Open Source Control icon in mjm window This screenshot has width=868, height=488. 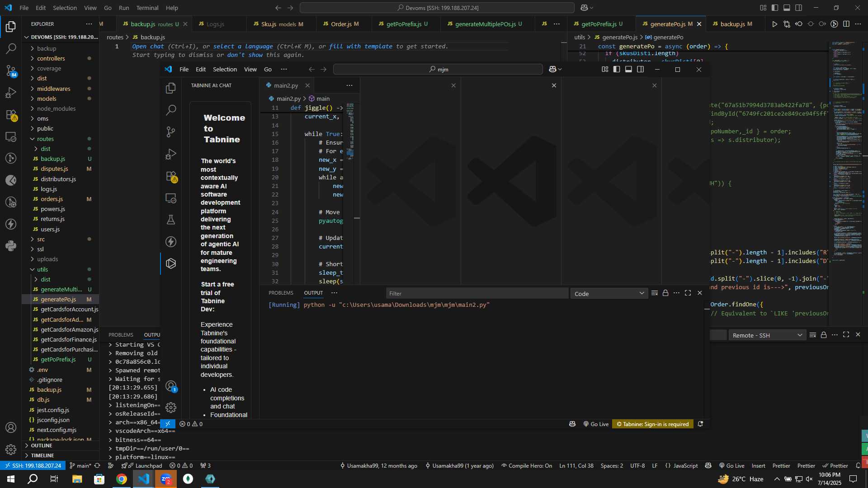click(x=171, y=132)
